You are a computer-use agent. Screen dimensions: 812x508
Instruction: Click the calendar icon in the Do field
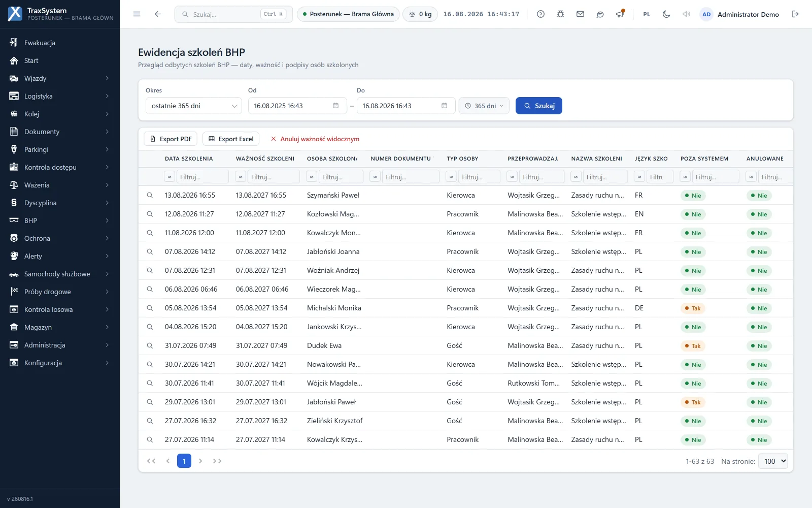tap(444, 106)
